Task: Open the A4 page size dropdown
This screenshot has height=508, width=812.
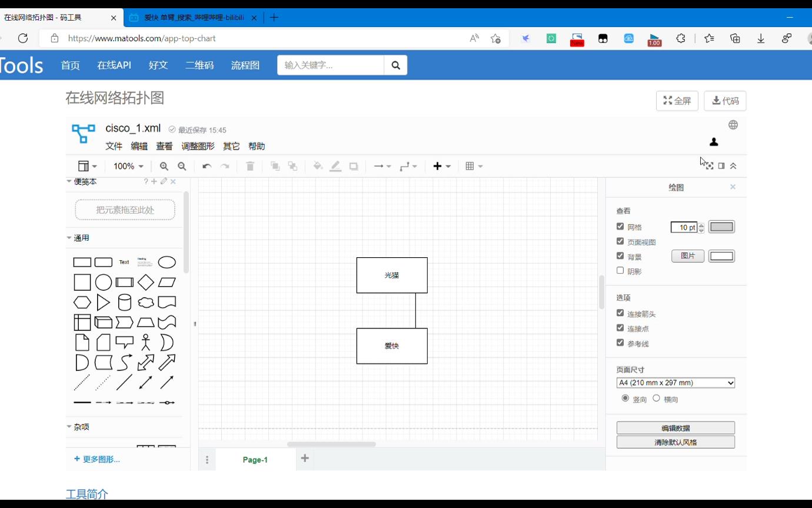Action: pos(675,383)
